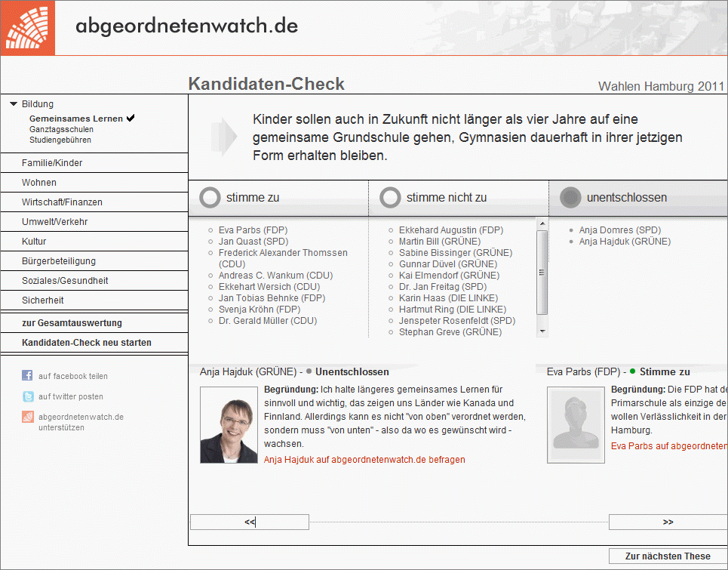Go to 'zur Gesamtauswertung'
This screenshot has height=570, width=728.
(94, 322)
